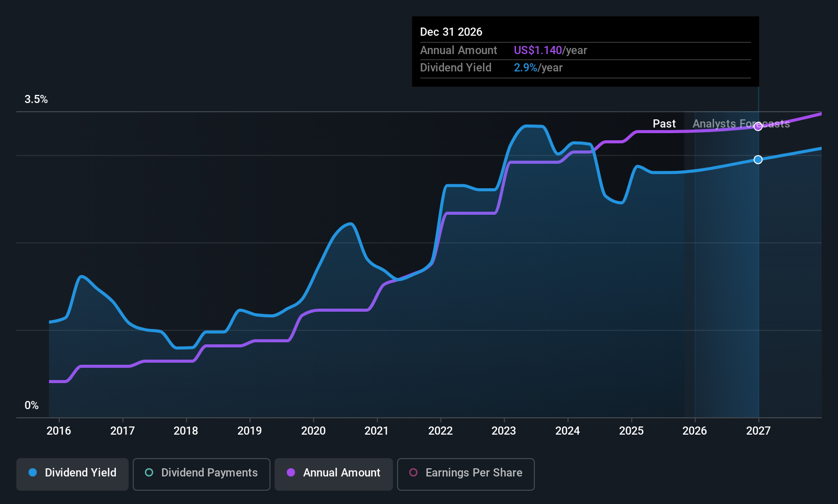
Task: Expand the Dividend Payments legend entry
Action: tap(201, 473)
